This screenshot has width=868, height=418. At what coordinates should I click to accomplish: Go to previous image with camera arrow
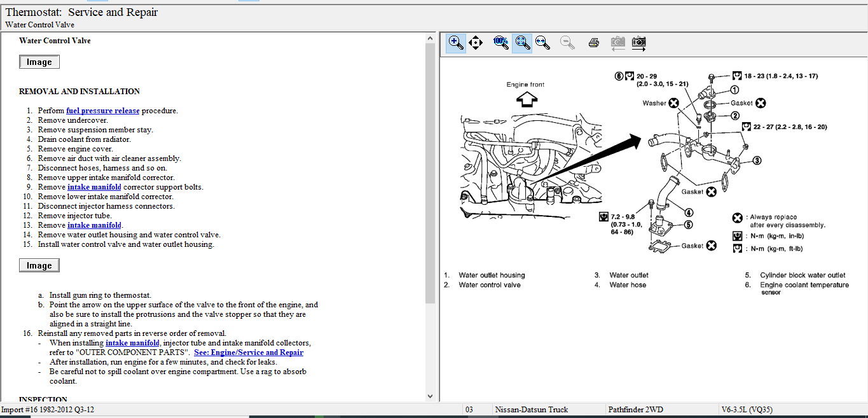click(617, 43)
